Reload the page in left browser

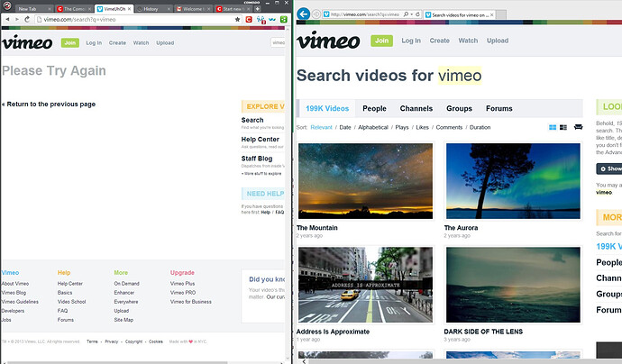27,19
